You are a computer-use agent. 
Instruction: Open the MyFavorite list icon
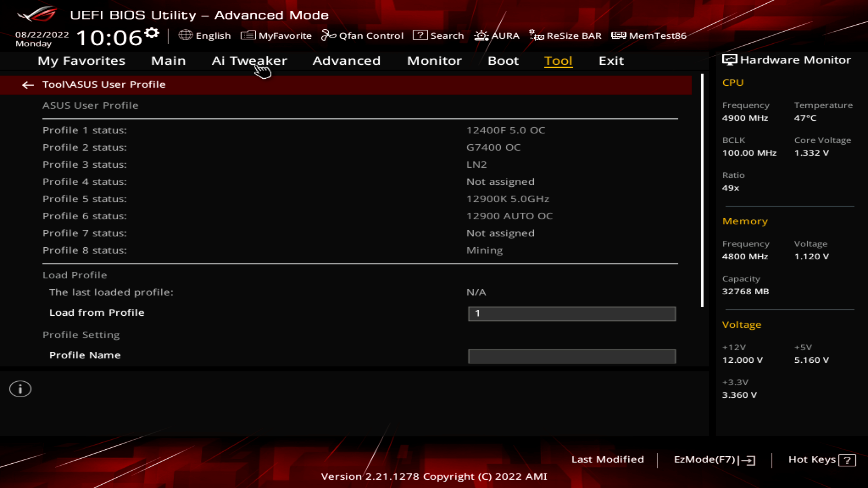tap(248, 35)
